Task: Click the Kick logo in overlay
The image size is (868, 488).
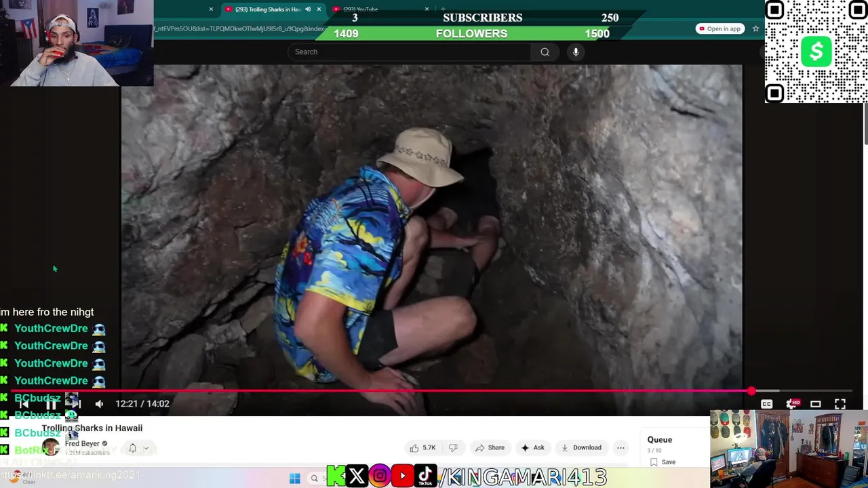Action: coord(336,476)
